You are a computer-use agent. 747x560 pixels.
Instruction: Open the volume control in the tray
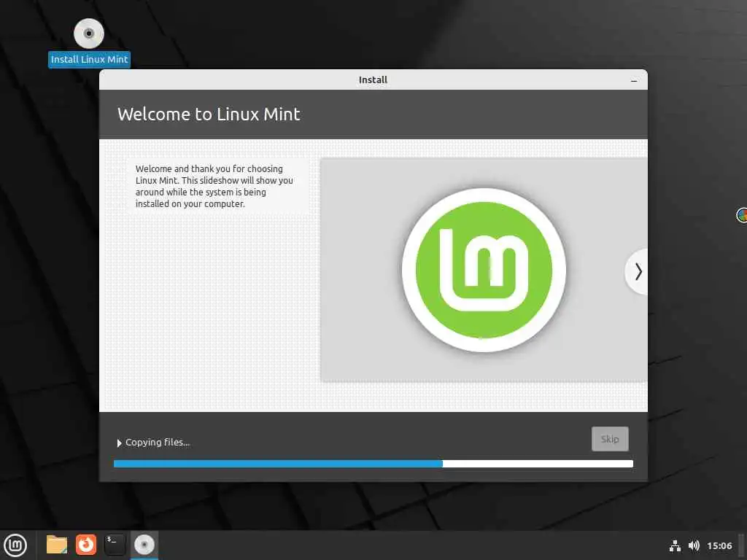tap(694, 545)
